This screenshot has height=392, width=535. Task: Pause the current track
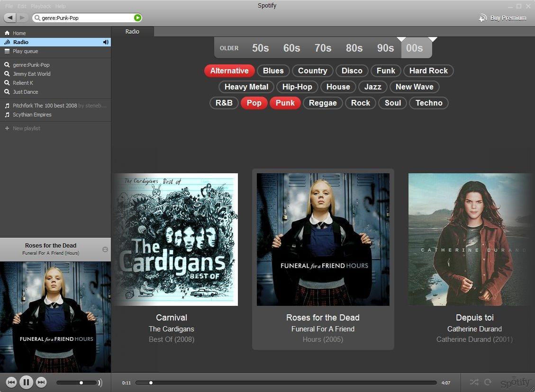26,382
